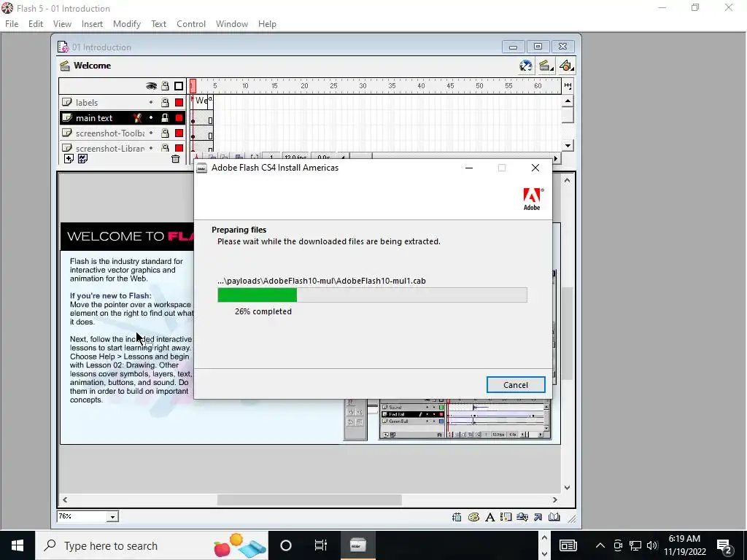Click the Edit Scene clapper icon
This screenshot has height=560, width=747.
coord(545,66)
